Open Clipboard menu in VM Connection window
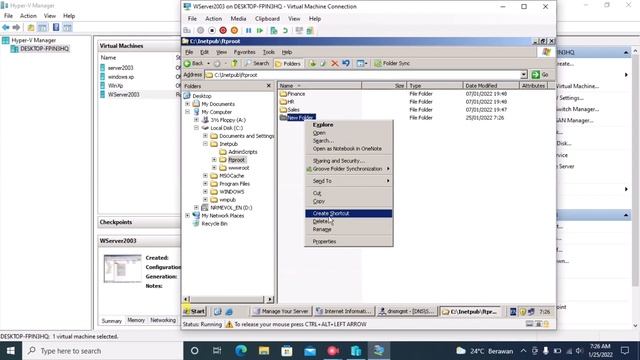The height and width of the screenshot is (360, 640). pyautogui.click(x=267, y=19)
